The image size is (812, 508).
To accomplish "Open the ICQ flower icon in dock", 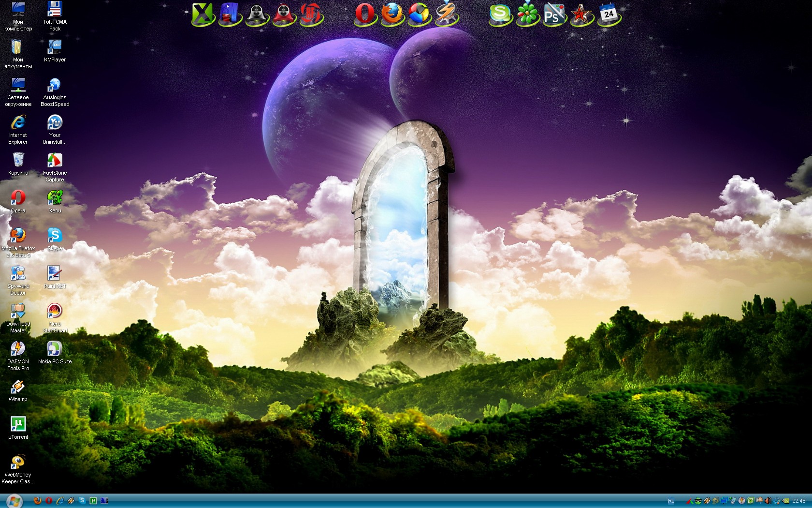I will (527, 14).
